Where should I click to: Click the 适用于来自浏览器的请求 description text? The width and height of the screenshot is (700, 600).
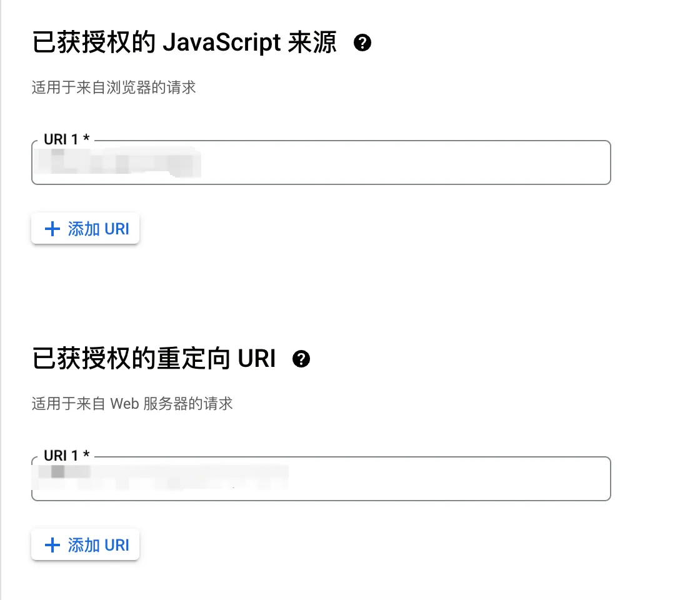coord(114,87)
